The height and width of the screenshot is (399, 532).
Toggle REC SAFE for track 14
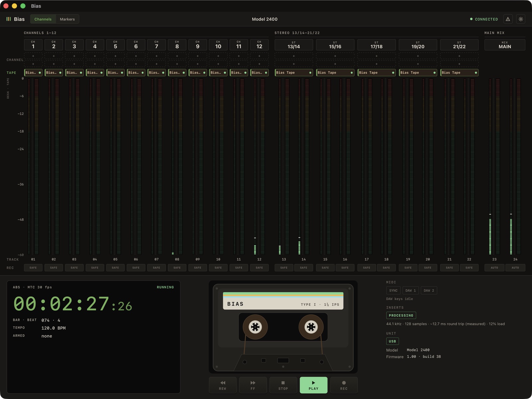(x=304, y=268)
